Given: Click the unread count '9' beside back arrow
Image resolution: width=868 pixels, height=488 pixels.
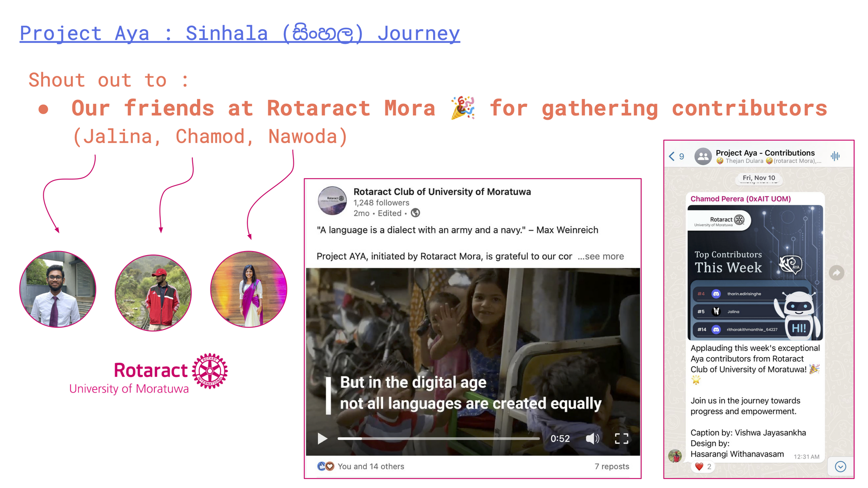Looking at the screenshot, I should click(x=681, y=157).
